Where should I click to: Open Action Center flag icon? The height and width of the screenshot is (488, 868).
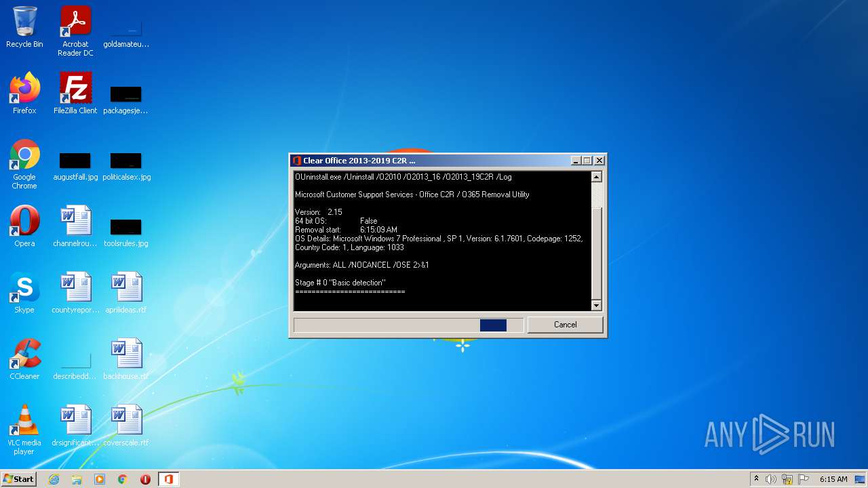coord(804,479)
